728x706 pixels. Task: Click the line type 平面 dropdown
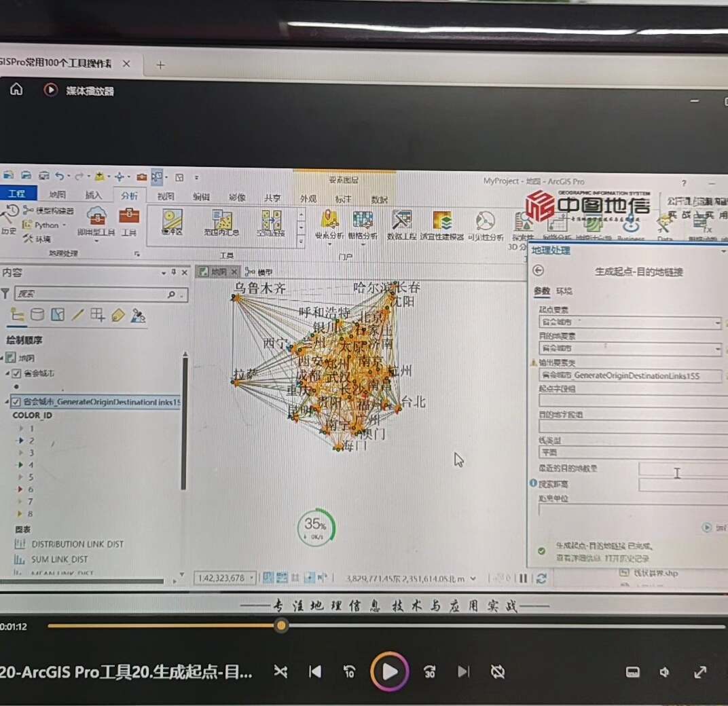click(x=634, y=452)
